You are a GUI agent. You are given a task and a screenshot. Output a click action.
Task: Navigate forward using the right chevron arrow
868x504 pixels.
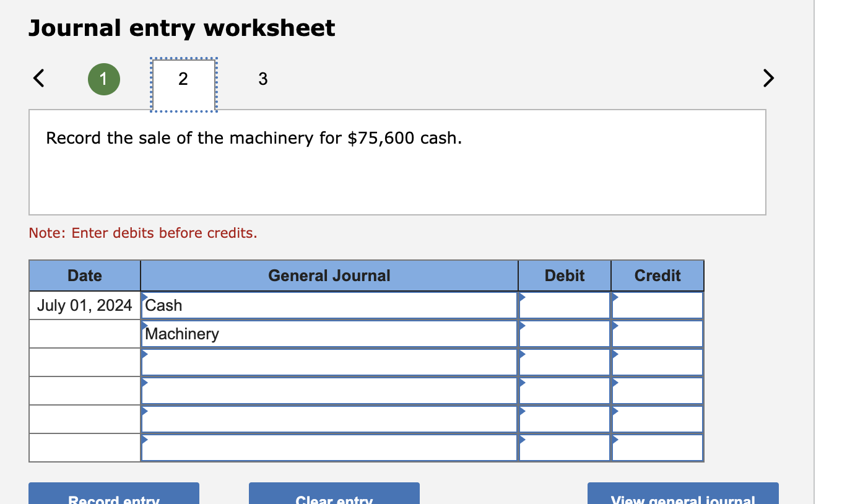768,78
